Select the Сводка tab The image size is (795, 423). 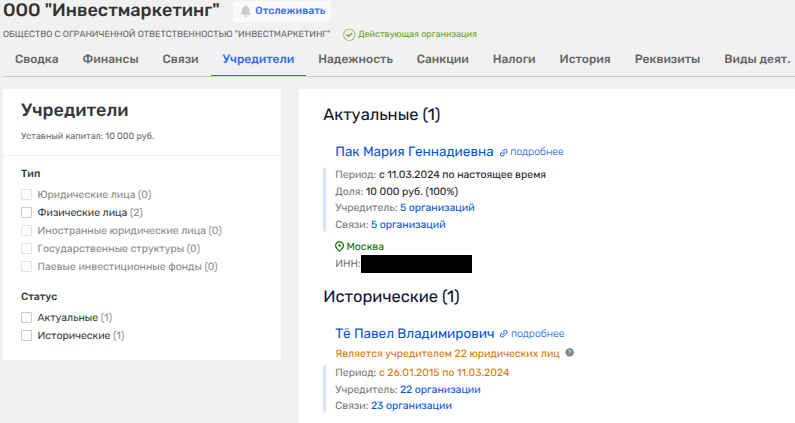pos(36,59)
